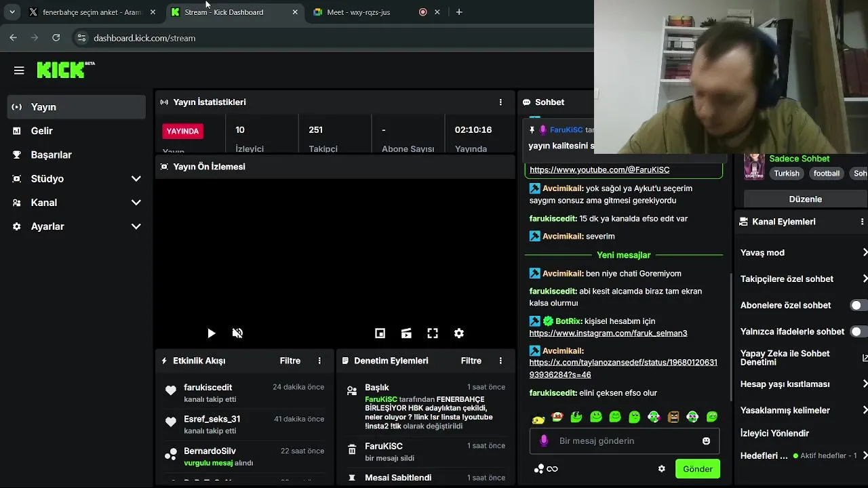This screenshot has height=488, width=868.
Task: Select Esref_seks_31 follow event row
Action: (x=245, y=424)
